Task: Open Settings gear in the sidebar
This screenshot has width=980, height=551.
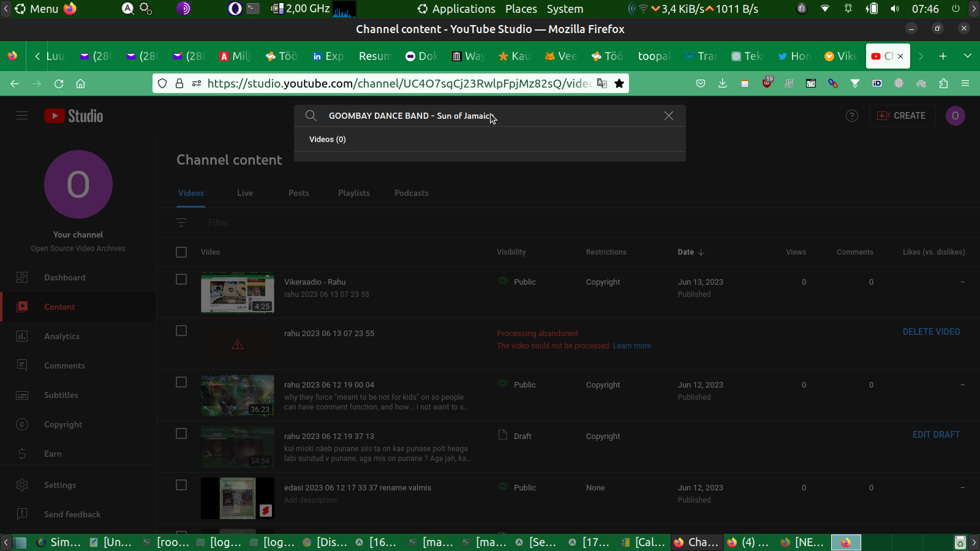Action: (x=22, y=485)
